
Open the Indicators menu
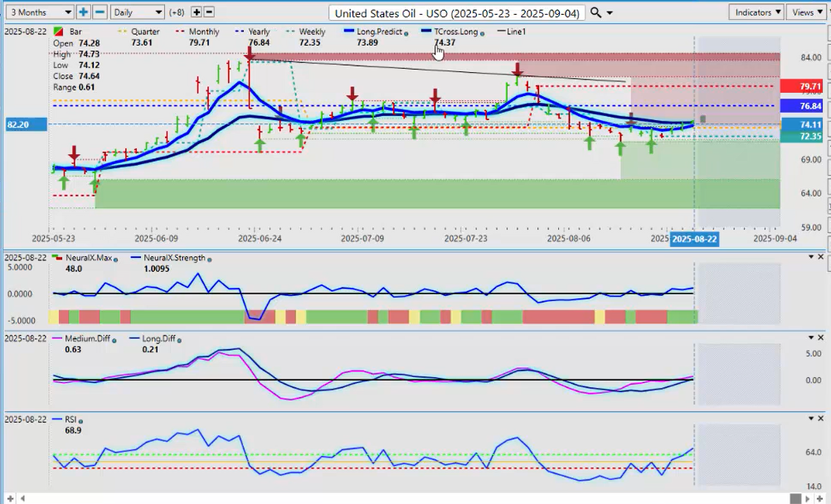pos(756,12)
